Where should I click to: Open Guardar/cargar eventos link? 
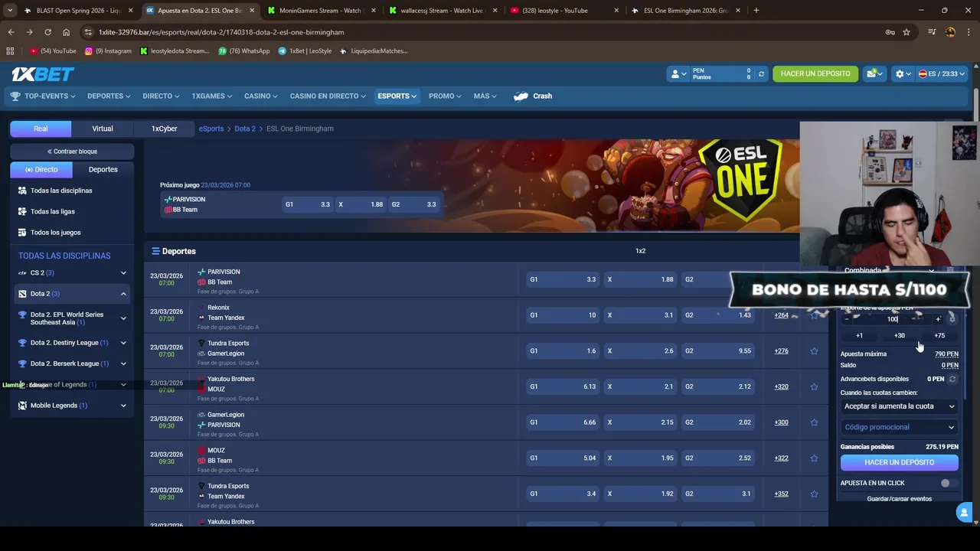pyautogui.click(x=899, y=498)
